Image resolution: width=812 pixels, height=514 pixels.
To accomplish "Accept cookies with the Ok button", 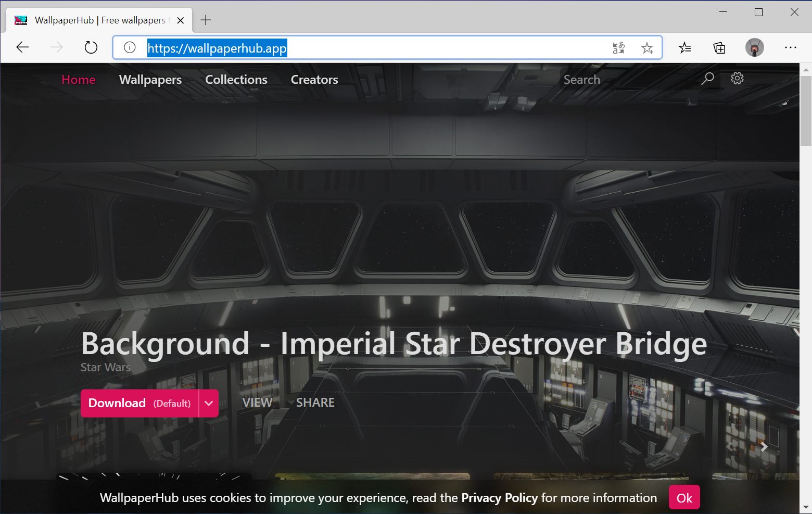I will pyautogui.click(x=684, y=498).
